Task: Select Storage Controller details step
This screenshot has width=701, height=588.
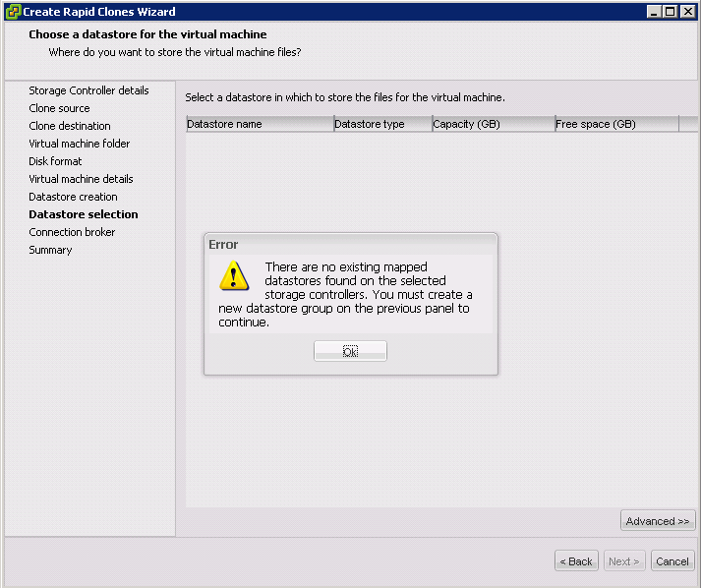Action: click(88, 90)
